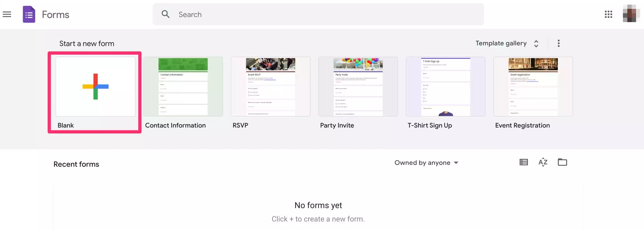The height and width of the screenshot is (230, 644).
Task: Select the Contact Information template
Action: click(x=183, y=87)
